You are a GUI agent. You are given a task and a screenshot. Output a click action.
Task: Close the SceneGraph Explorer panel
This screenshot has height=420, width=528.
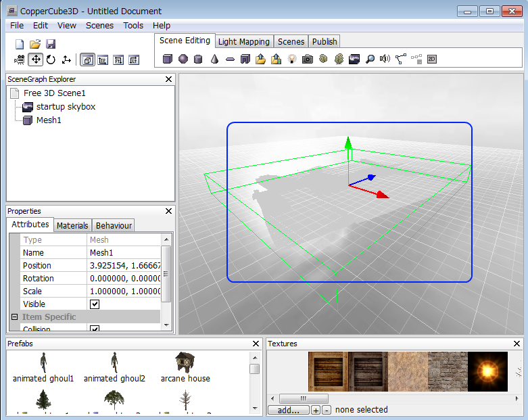(169, 79)
